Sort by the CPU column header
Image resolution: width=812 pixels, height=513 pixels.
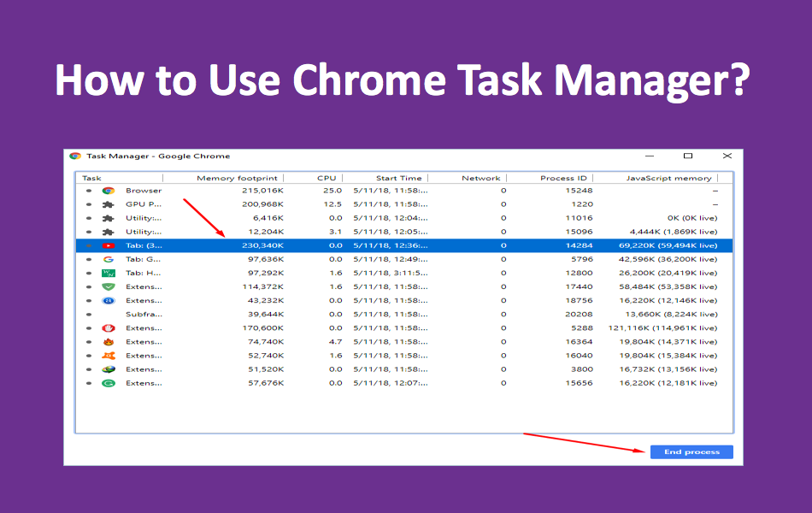pyautogui.click(x=327, y=178)
